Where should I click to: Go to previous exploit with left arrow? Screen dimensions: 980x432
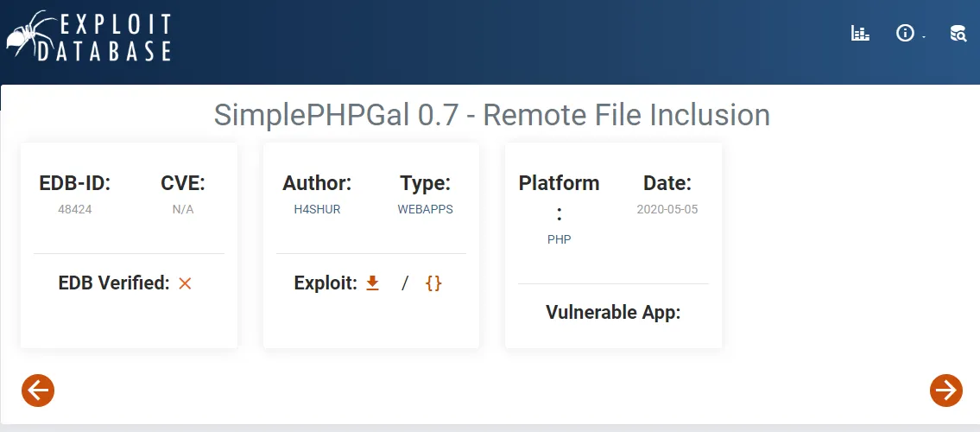38,391
